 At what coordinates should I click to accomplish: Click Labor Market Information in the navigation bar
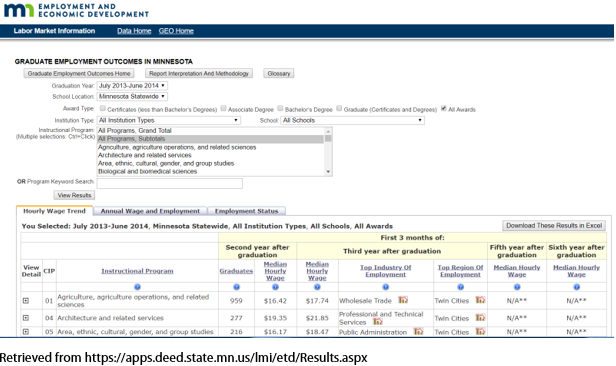tap(54, 31)
